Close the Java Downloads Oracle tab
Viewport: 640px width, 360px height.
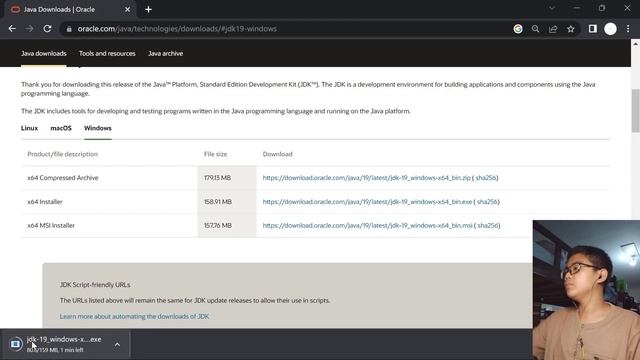click(127, 9)
